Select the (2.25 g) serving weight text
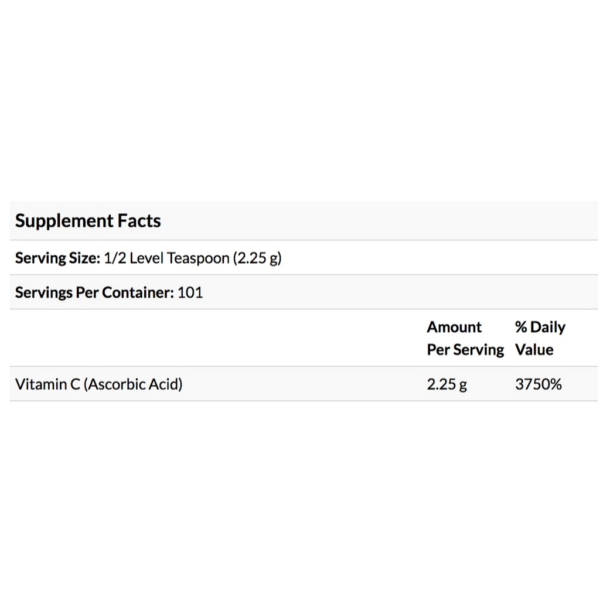This screenshot has height=600, width=600. pos(257,258)
